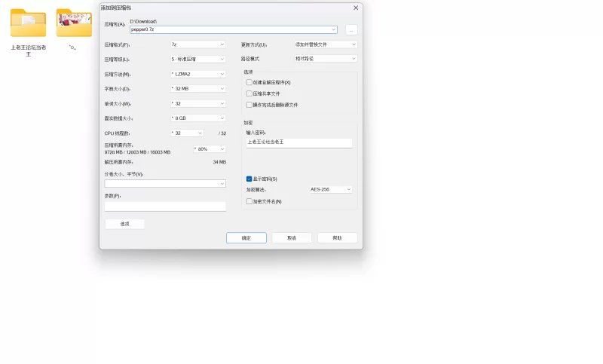Click the 输入密码 password field
This screenshot has width=603, height=364.
(x=299, y=142)
